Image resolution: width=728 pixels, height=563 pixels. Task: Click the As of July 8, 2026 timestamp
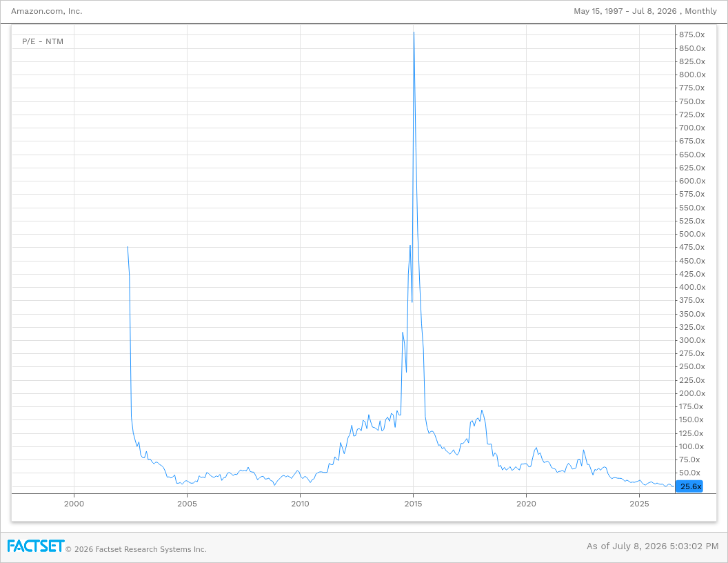[x=652, y=546]
